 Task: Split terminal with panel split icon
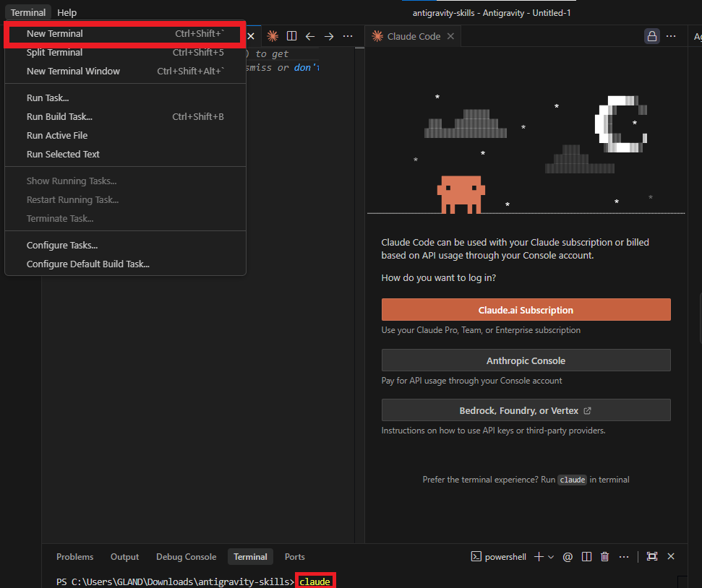point(586,557)
